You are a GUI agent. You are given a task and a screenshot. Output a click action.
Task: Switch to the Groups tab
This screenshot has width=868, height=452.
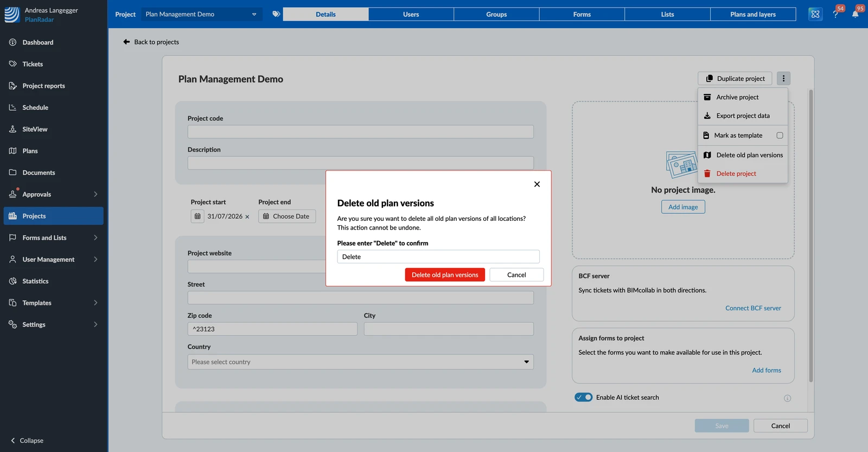click(496, 14)
